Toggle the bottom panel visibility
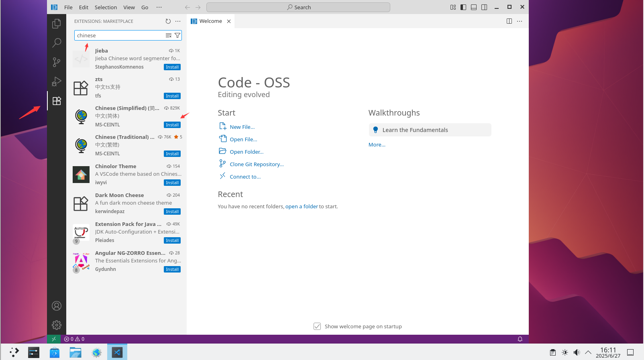Image resolution: width=644 pixels, height=360 pixels. click(474, 7)
